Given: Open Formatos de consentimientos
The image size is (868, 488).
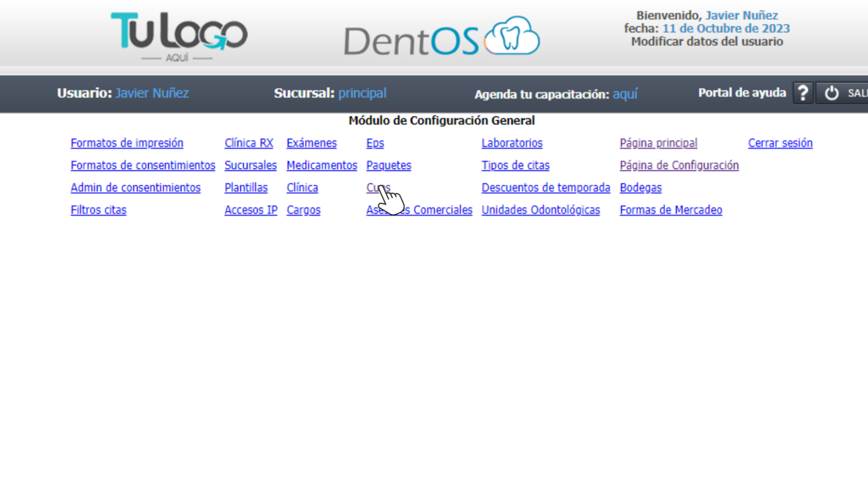Looking at the screenshot, I should 143,166.
